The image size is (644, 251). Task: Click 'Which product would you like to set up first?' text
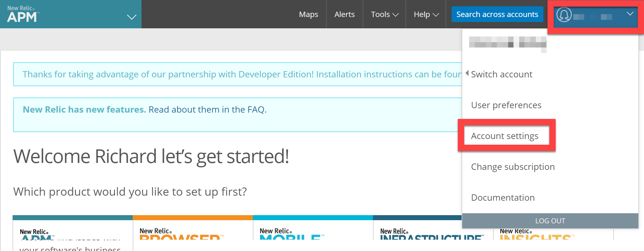(130, 192)
